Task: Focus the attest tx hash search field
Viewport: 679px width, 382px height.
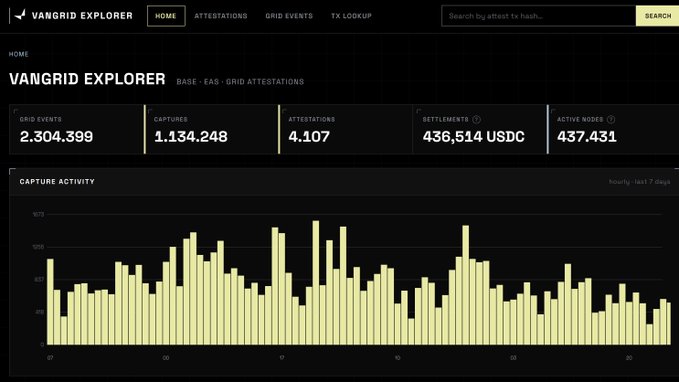Action: click(x=538, y=16)
